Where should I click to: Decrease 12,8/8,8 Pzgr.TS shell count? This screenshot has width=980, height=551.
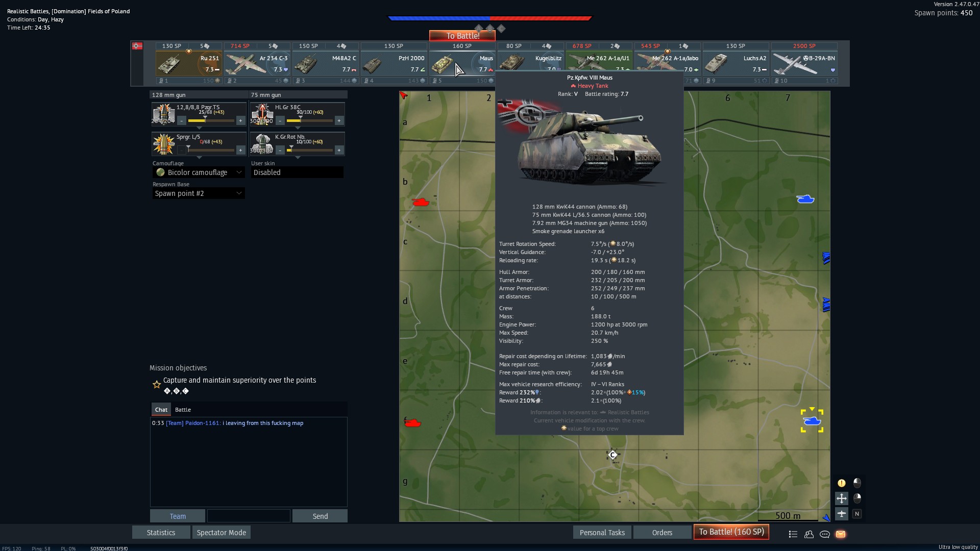(x=182, y=121)
